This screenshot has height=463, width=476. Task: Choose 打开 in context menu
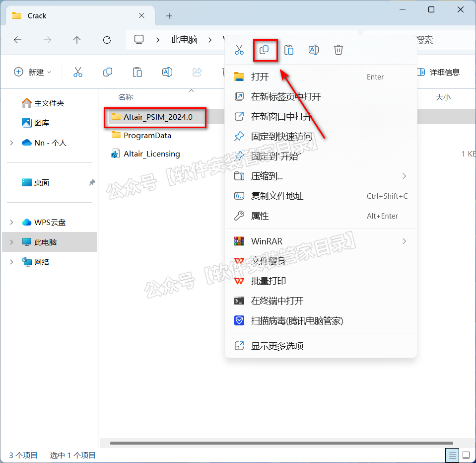click(321, 77)
